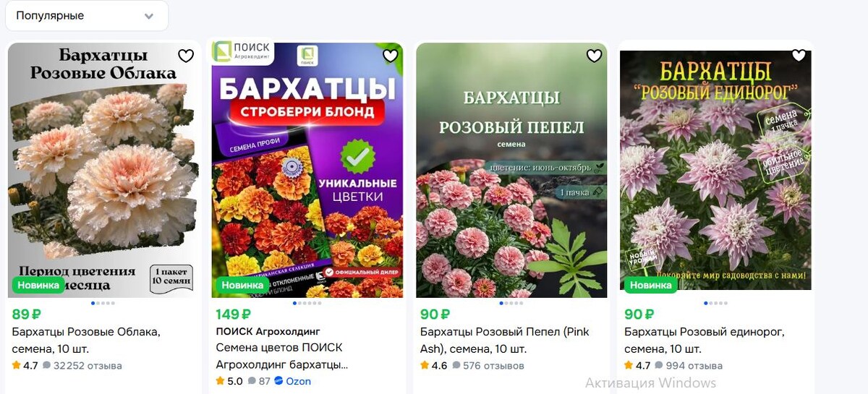Open ПОИСК Агрохолдинг seller link

click(268, 332)
